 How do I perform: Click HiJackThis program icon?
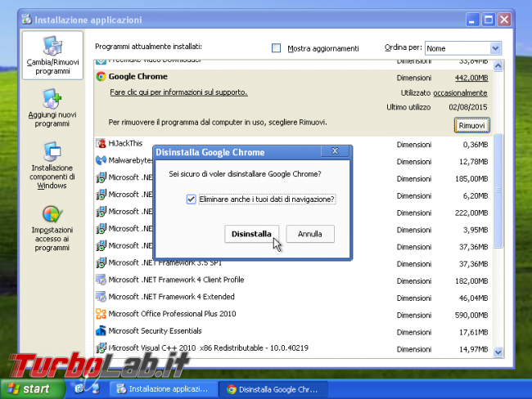click(101, 143)
